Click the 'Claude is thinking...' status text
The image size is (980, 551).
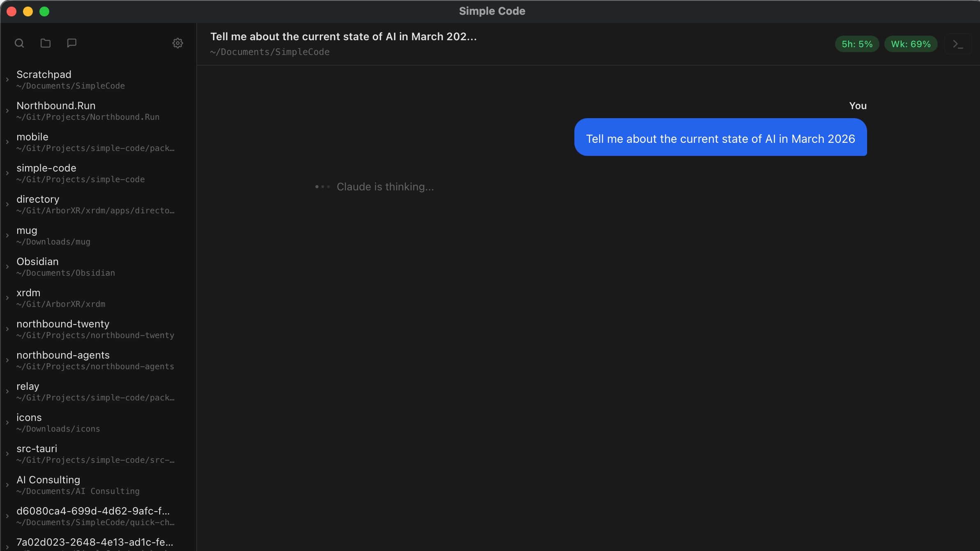coord(385,187)
